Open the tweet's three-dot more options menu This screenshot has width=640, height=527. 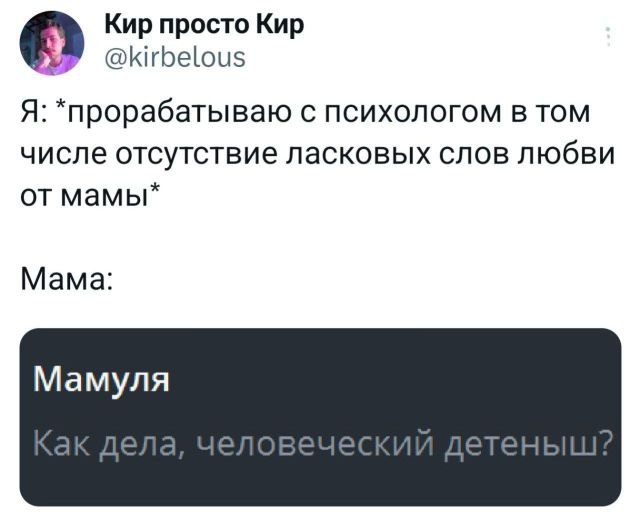click(609, 39)
